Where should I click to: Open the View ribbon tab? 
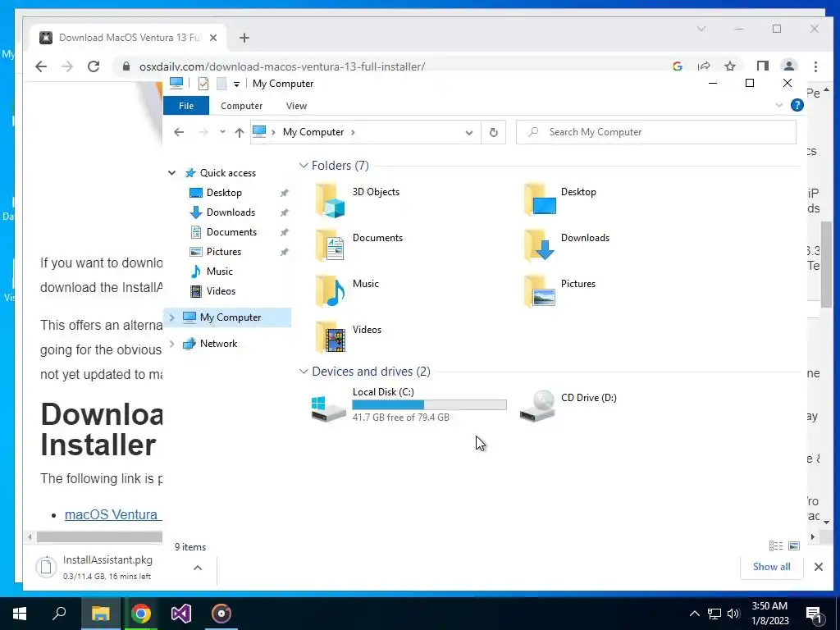point(296,106)
